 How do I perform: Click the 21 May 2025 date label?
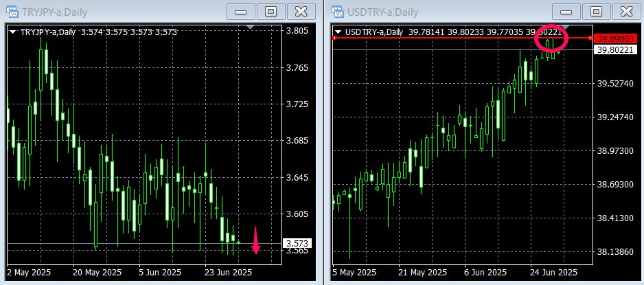click(423, 272)
